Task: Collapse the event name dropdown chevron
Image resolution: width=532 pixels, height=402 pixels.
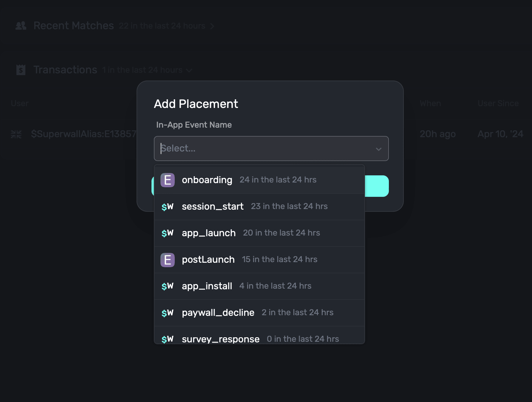Action: pos(378,149)
